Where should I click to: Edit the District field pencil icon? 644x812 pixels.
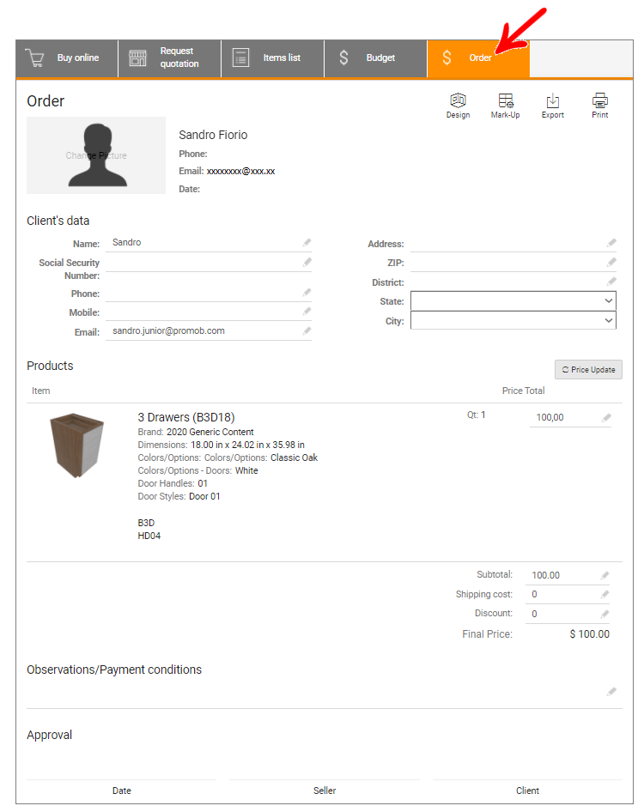(612, 282)
